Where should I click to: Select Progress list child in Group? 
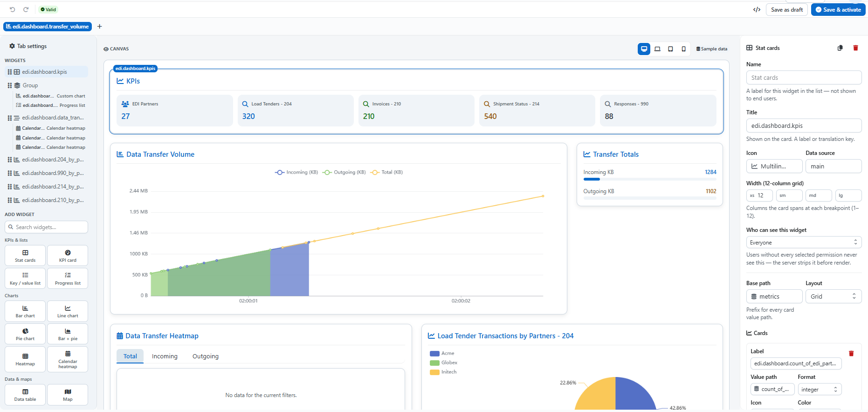point(50,105)
